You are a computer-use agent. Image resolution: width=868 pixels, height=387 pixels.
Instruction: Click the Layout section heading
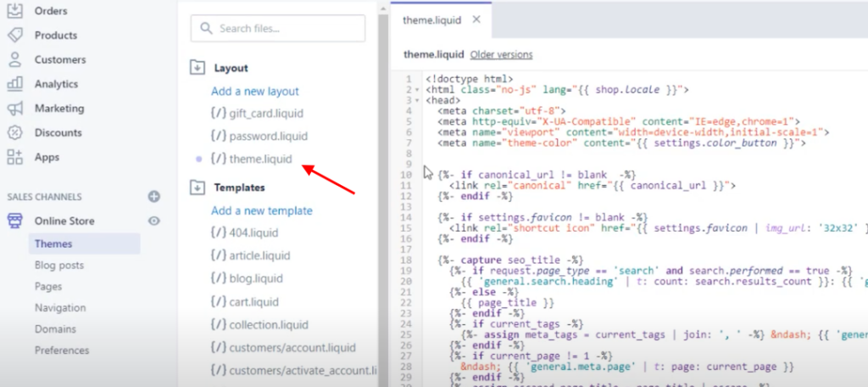click(231, 68)
